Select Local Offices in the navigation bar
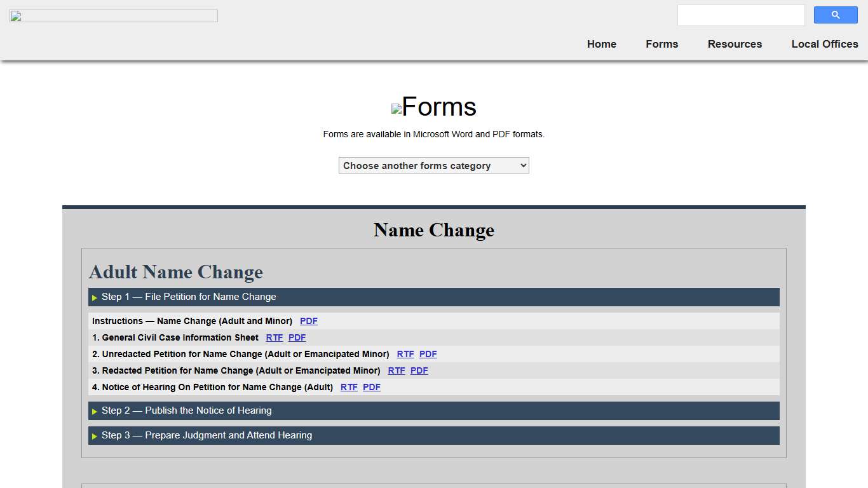The image size is (868, 488). click(824, 44)
